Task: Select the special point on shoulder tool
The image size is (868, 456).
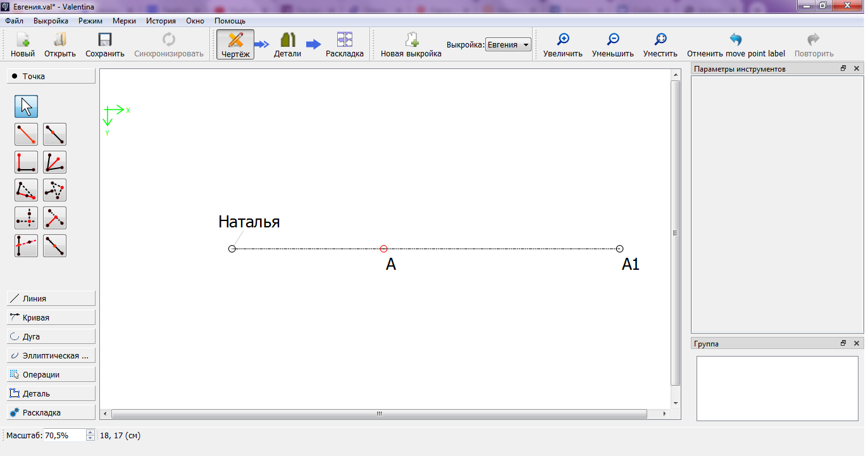Action: tap(26, 190)
